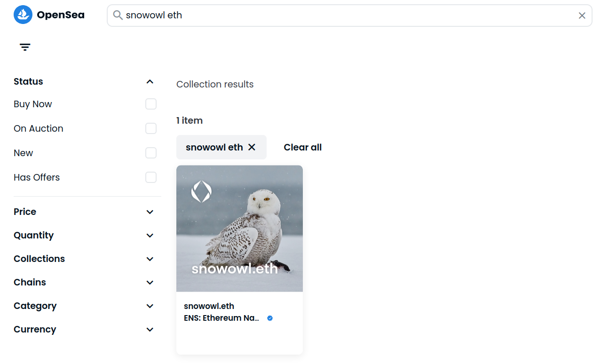Remove the 'snowowl eth' filter chip X
Viewport: 601px width, 364px height.
(252, 147)
